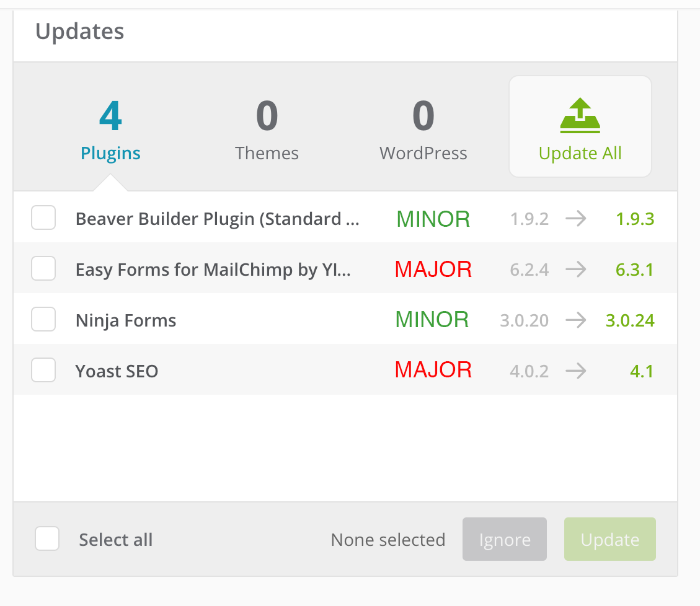Check the Easy Forms for MailChimp checkbox
Viewport: 700px width, 606px height.
tap(43, 268)
